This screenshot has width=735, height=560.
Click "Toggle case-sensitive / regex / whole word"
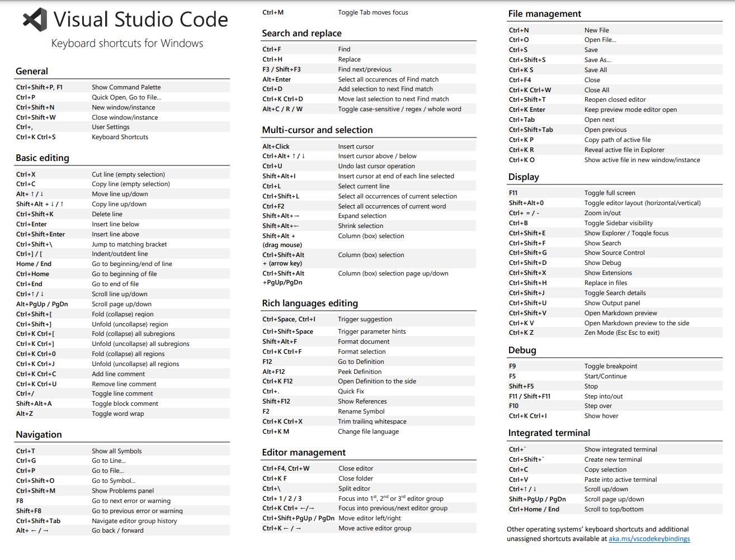coord(399,109)
